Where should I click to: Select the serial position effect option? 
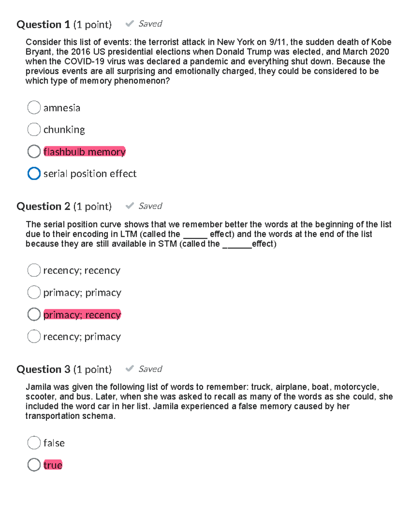tap(34, 174)
